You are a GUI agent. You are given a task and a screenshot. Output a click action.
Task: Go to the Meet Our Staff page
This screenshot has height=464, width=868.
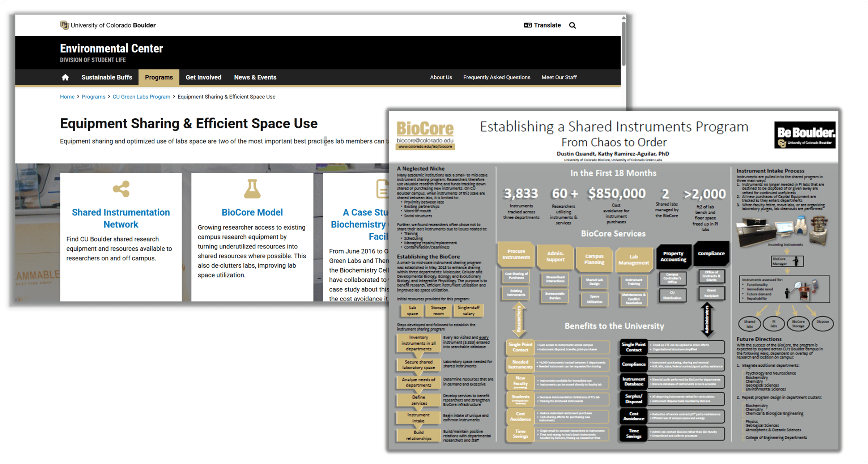559,77
